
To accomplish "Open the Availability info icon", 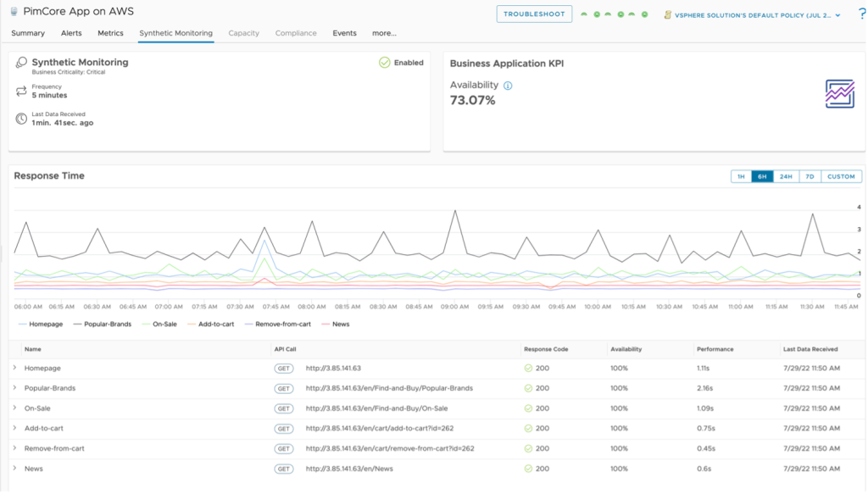I will [508, 86].
